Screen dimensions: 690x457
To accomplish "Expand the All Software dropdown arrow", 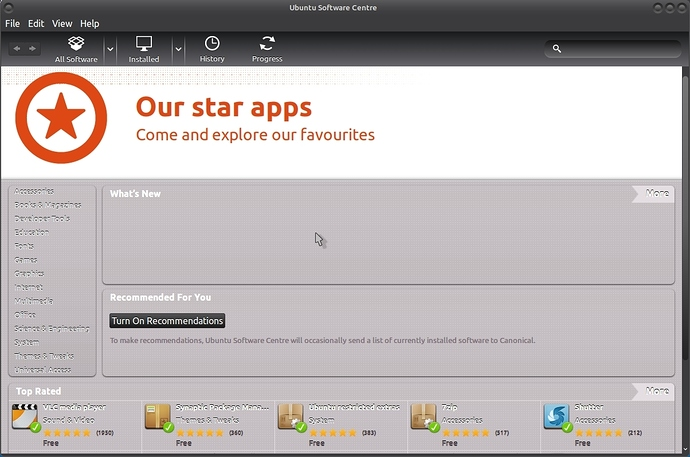I will [x=110, y=49].
